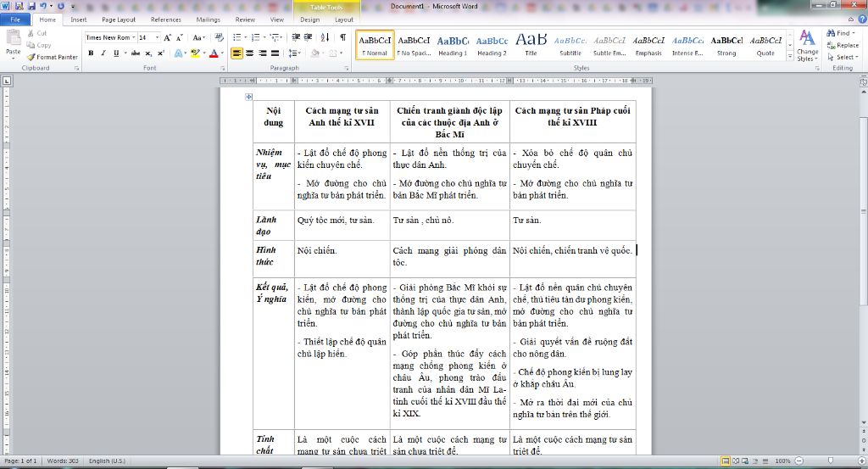Redo the last action
Image resolution: width=868 pixels, height=469 pixels.
pyautogui.click(x=60, y=6)
